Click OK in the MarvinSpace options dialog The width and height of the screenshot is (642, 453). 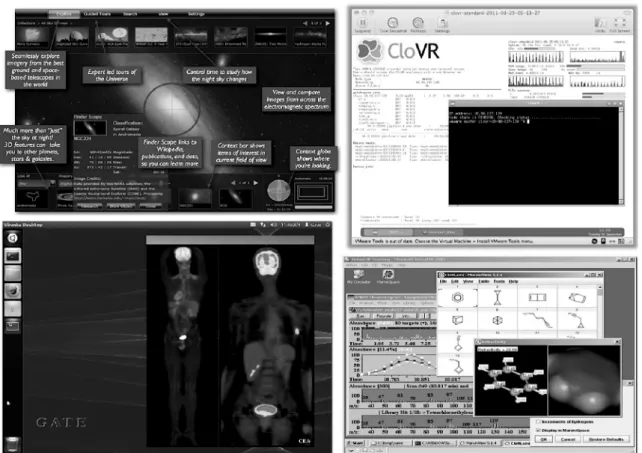(x=543, y=439)
